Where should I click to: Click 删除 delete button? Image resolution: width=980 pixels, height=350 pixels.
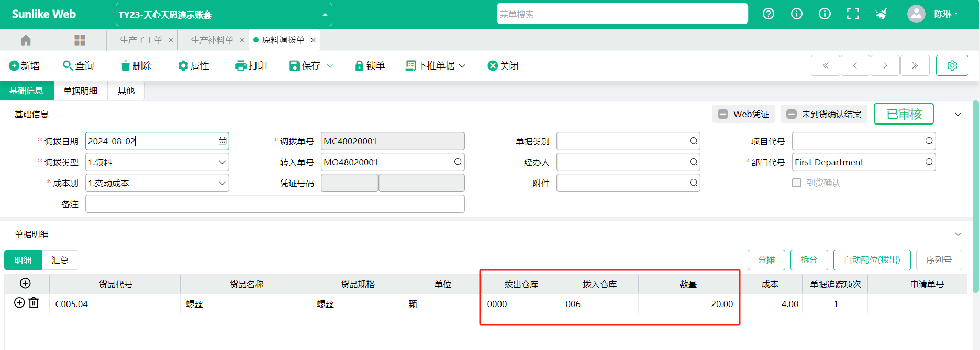(x=136, y=65)
